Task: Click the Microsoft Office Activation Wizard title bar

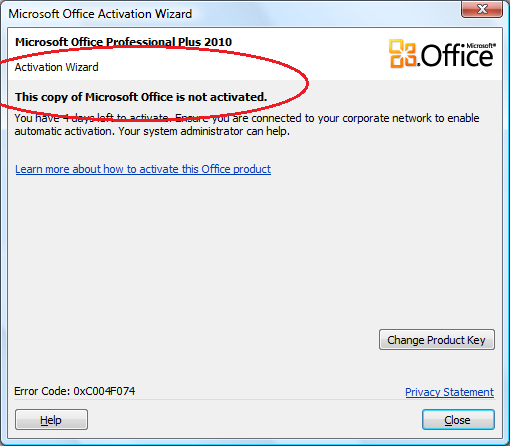Action: point(233,14)
